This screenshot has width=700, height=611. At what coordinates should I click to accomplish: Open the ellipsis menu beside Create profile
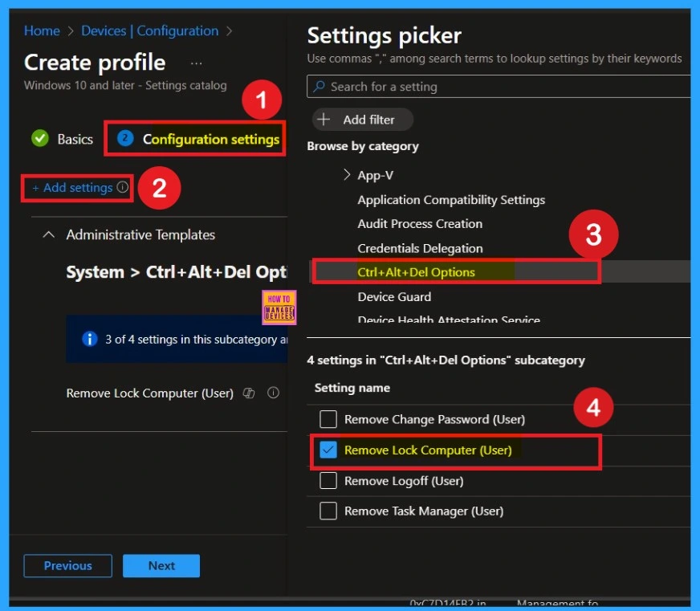[x=196, y=63]
